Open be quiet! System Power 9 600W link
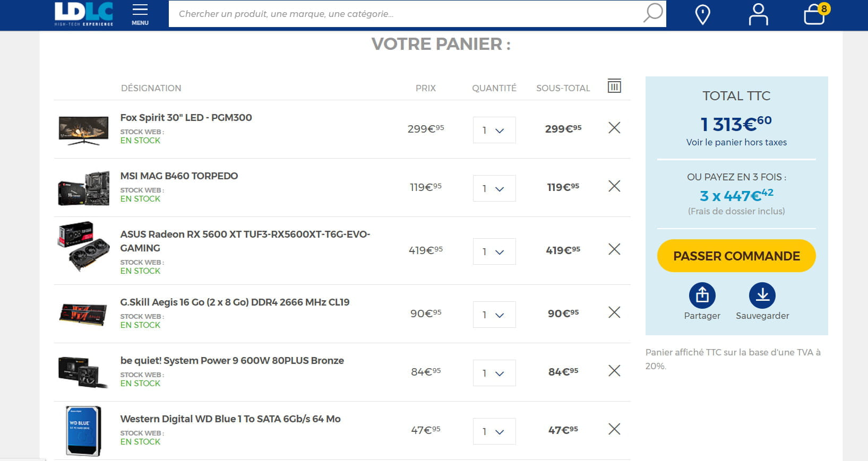The width and height of the screenshot is (868, 461). point(232,361)
